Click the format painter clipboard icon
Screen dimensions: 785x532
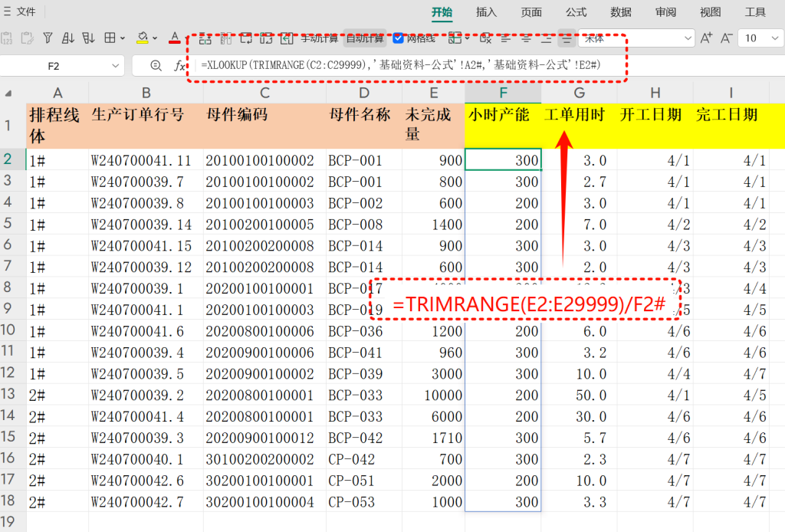(x=28, y=38)
